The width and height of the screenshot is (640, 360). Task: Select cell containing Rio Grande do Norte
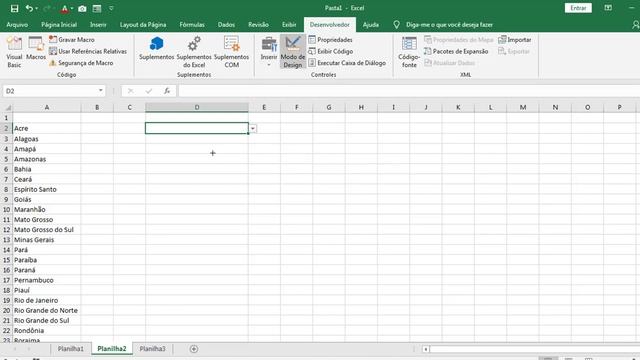(x=47, y=310)
